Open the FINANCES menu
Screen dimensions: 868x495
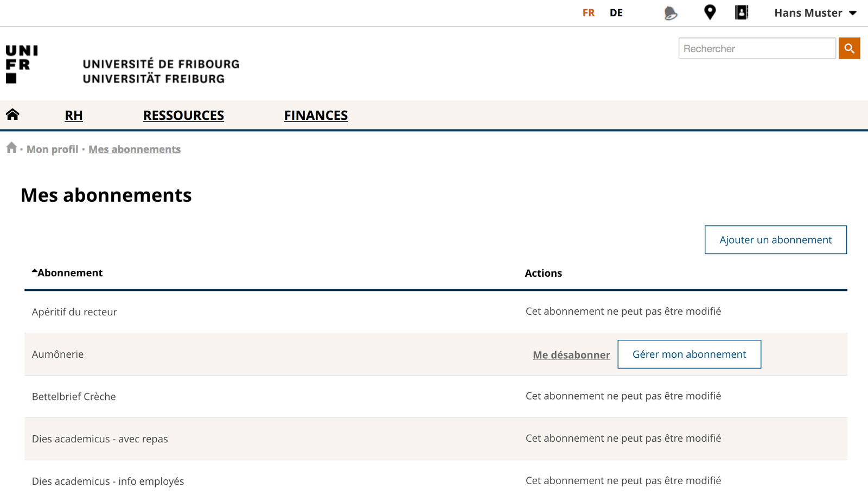tap(316, 116)
